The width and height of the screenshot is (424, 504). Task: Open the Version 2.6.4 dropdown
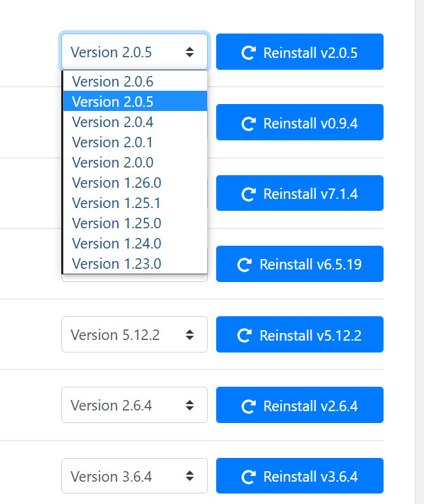tap(135, 405)
